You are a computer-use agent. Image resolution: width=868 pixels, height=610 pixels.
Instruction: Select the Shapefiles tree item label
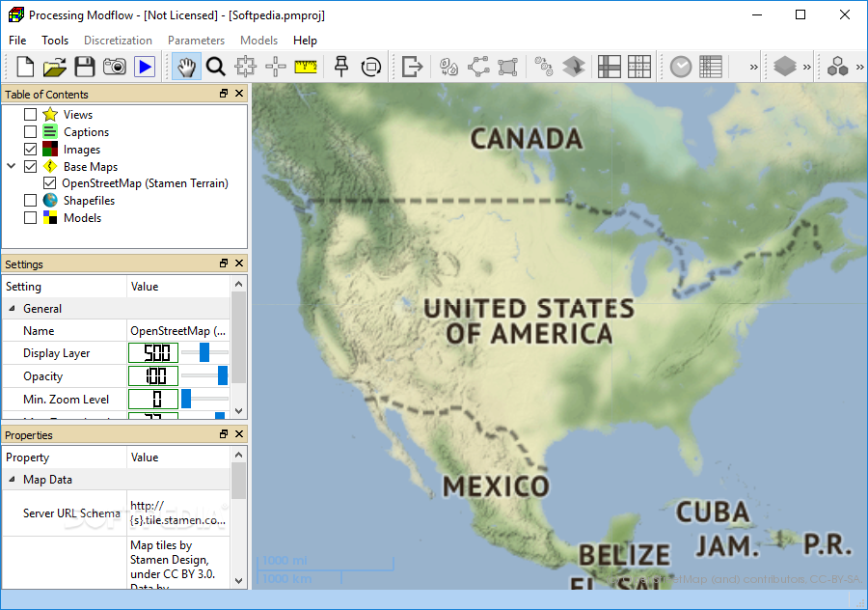tap(89, 201)
